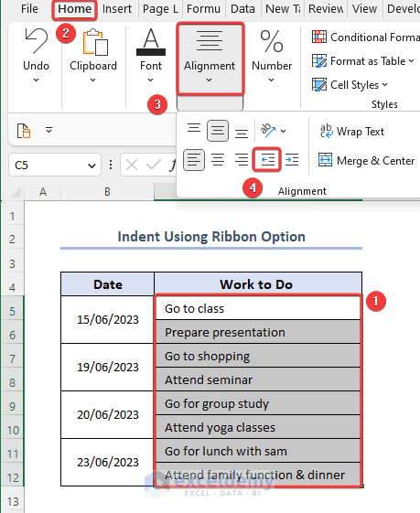Select the 'Go for lunch with sam' cell
420x513 pixels.
258,451
